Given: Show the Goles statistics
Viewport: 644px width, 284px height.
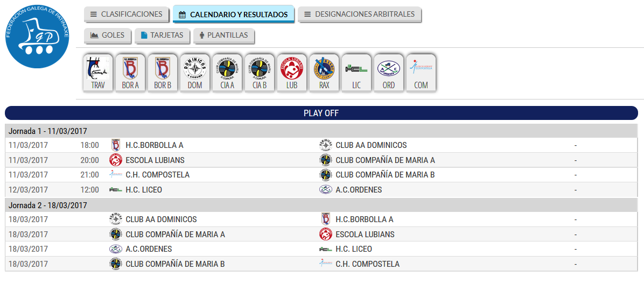Looking at the screenshot, I should (107, 35).
